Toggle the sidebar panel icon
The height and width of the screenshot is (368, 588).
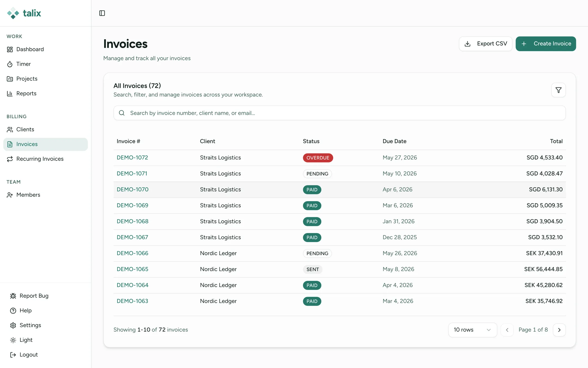click(x=102, y=13)
